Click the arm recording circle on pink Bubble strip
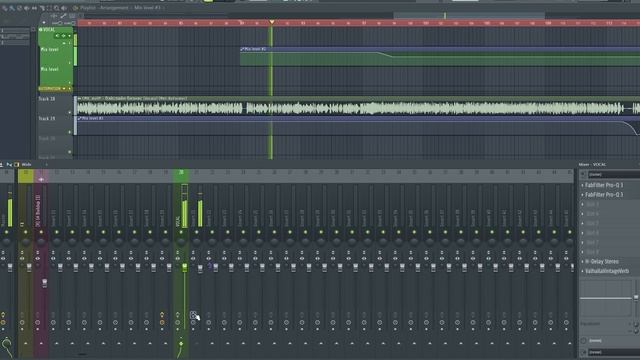Viewport: 640px width, 360px height. click(x=38, y=322)
